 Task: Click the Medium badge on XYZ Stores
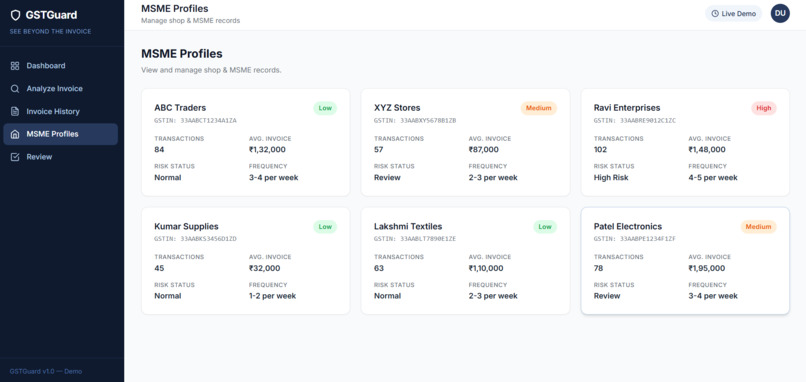(539, 108)
